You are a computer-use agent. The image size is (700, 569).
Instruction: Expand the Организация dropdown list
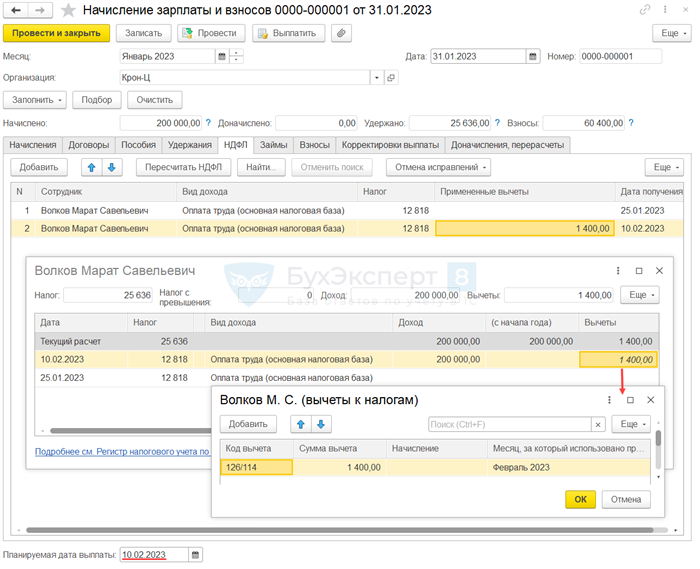click(x=377, y=78)
